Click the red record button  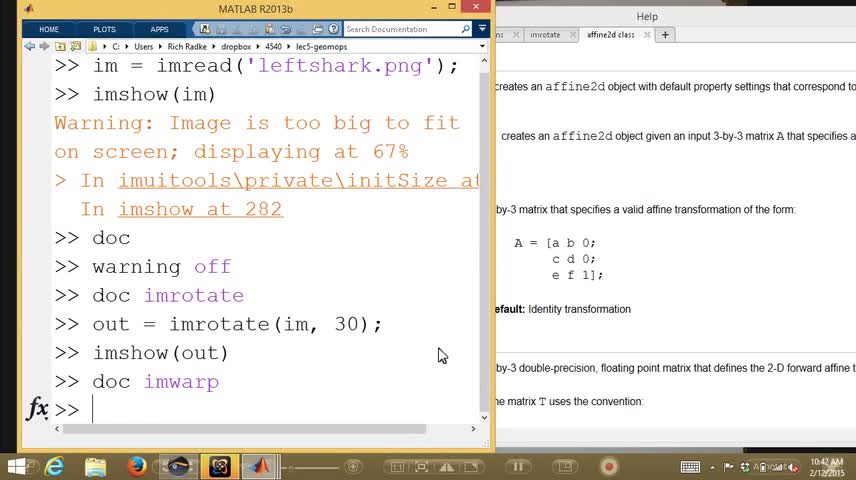[609, 467]
